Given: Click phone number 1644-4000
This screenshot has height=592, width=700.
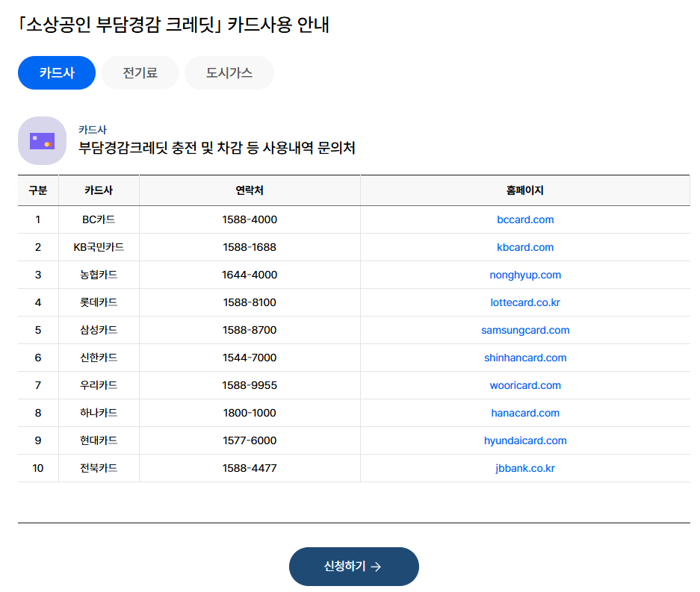Looking at the screenshot, I should (x=250, y=275).
